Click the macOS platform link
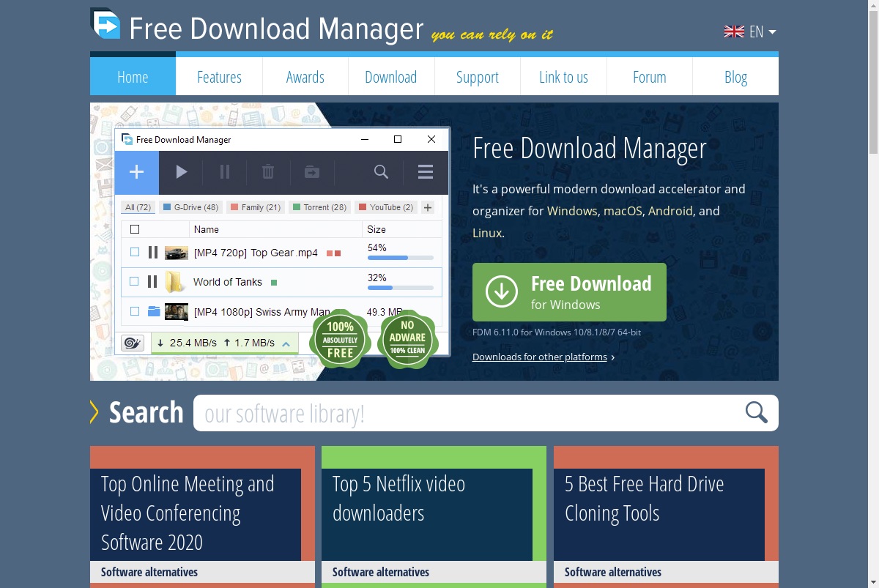 (x=623, y=211)
